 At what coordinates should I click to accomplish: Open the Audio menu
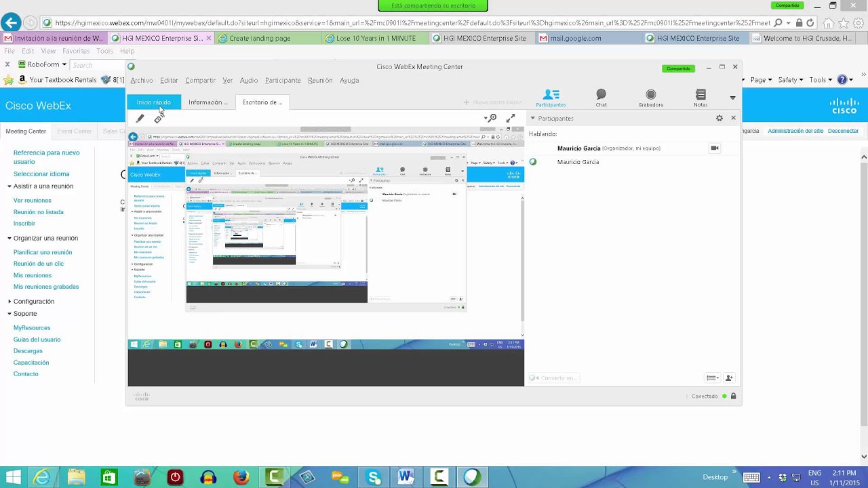coord(249,80)
